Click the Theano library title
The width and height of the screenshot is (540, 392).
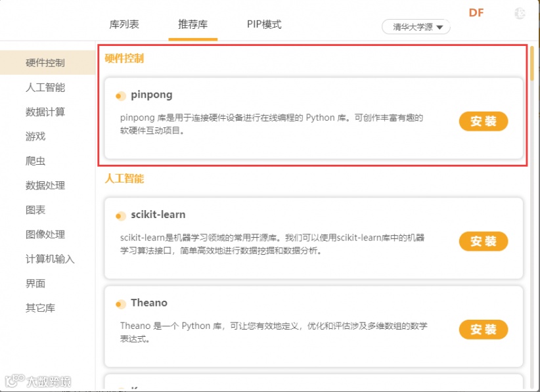tap(149, 303)
